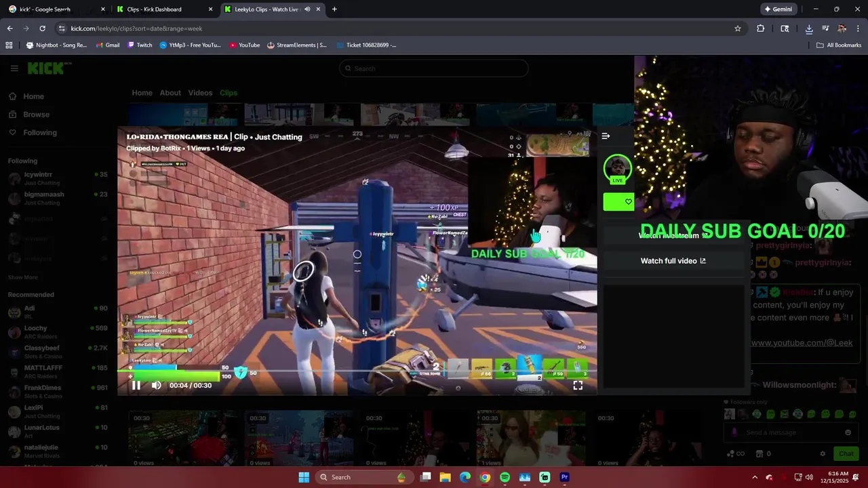The width and height of the screenshot is (868, 488).
Task: Switch to the Videos tab
Action: click(x=200, y=93)
